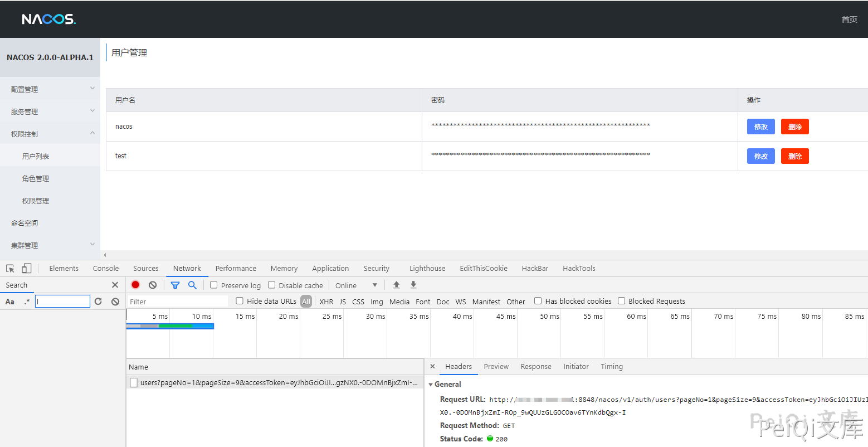Toggle the device toolbar icon
Viewport: 868px width, 447px height.
click(26, 269)
